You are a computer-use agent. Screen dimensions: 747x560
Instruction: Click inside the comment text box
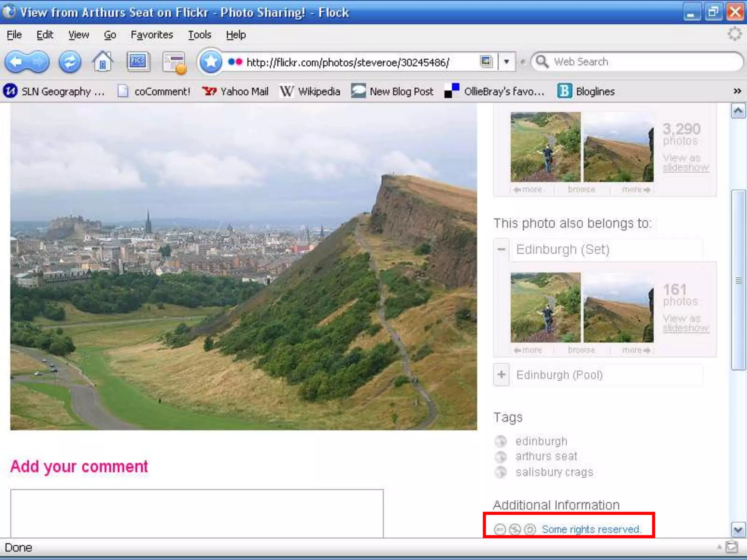pos(197,513)
